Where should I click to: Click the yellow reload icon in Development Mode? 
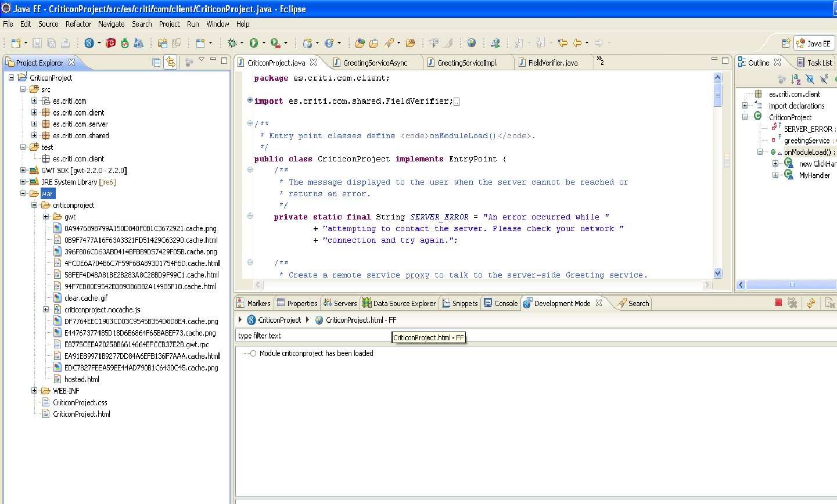[811, 303]
